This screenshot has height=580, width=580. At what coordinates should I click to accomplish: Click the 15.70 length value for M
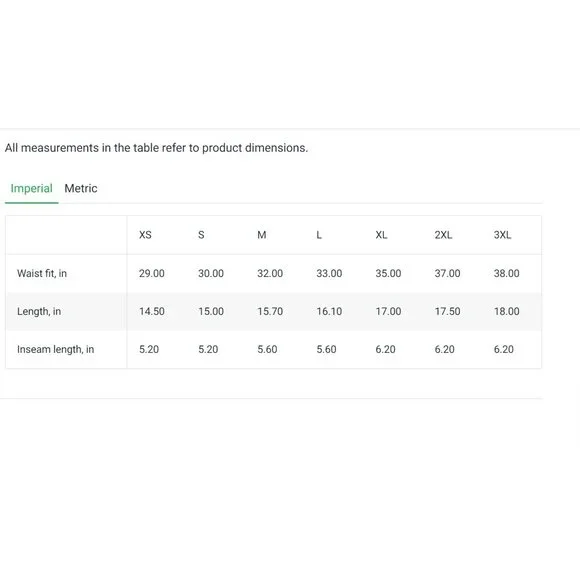coord(270,311)
